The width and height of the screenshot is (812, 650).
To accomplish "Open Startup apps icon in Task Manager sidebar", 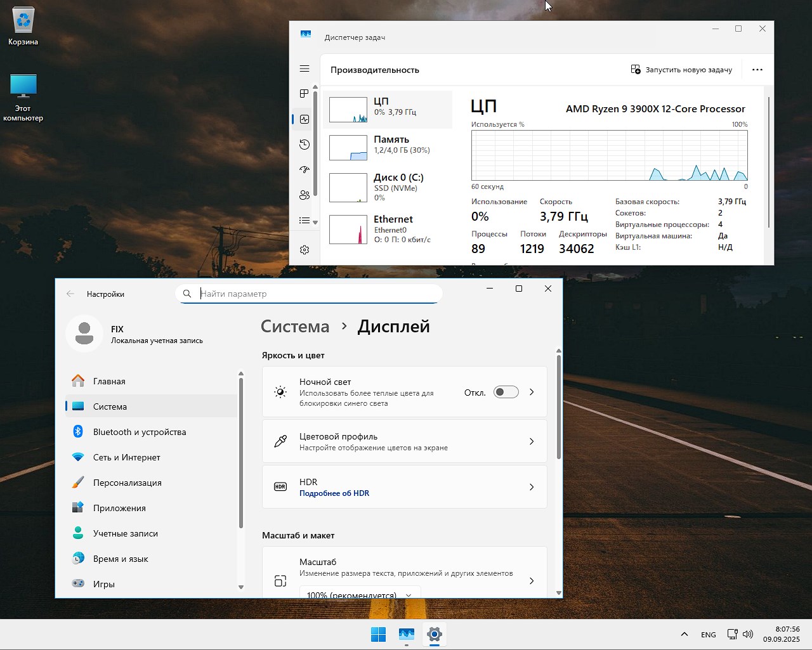I will (x=304, y=170).
